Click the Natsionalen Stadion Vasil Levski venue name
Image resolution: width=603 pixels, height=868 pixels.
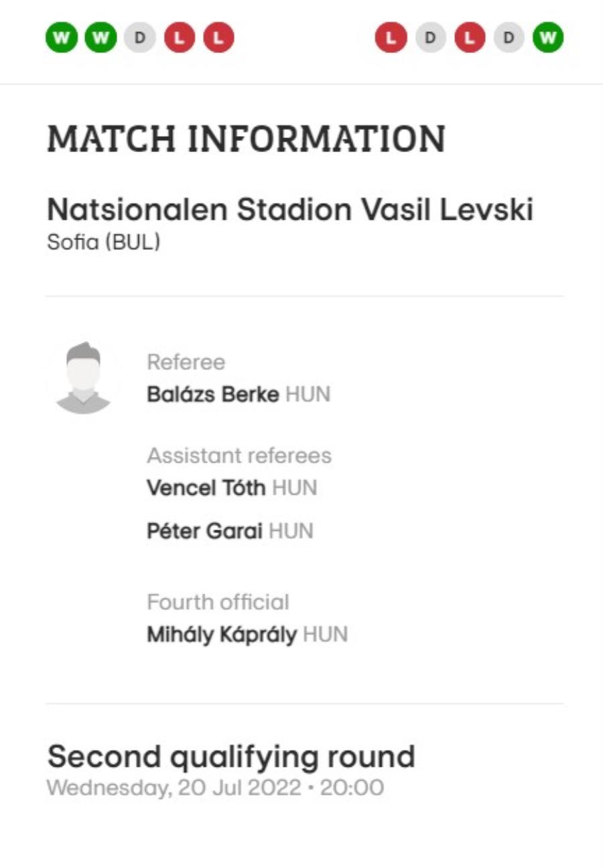290,210
